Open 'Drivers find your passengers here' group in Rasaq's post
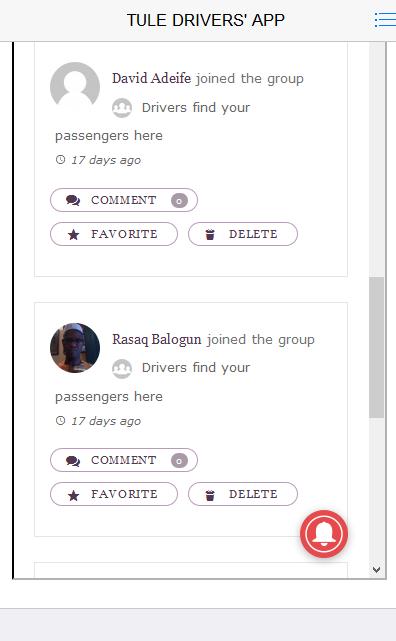The width and height of the screenshot is (396, 641). tap(152, 382)
